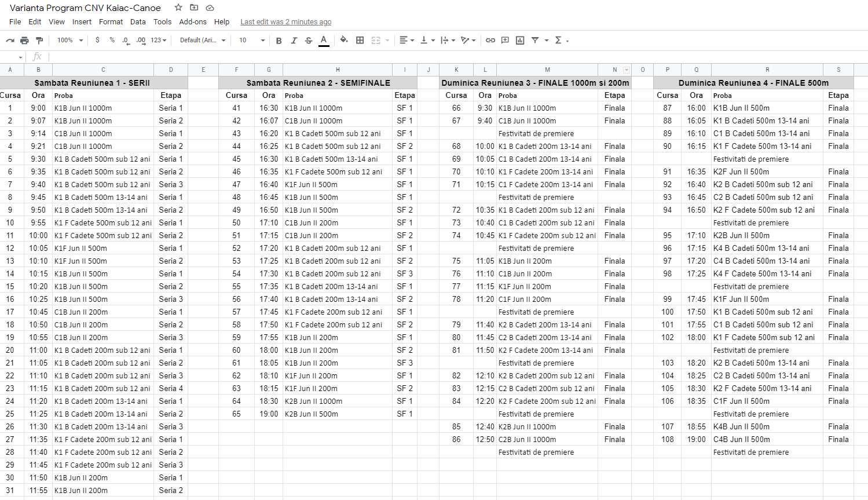
Task: Open the Add-ons menu
Action: (x=193, y=21)
